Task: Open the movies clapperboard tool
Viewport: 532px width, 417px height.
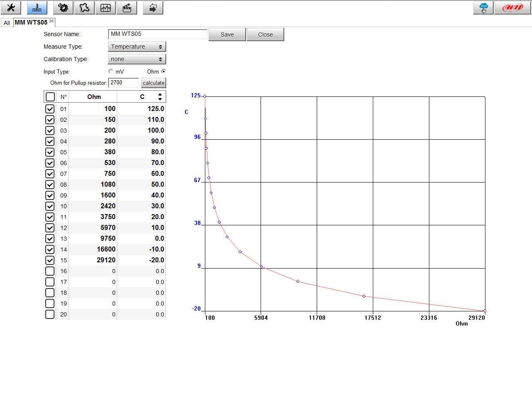Action: [x=127, y=7]
